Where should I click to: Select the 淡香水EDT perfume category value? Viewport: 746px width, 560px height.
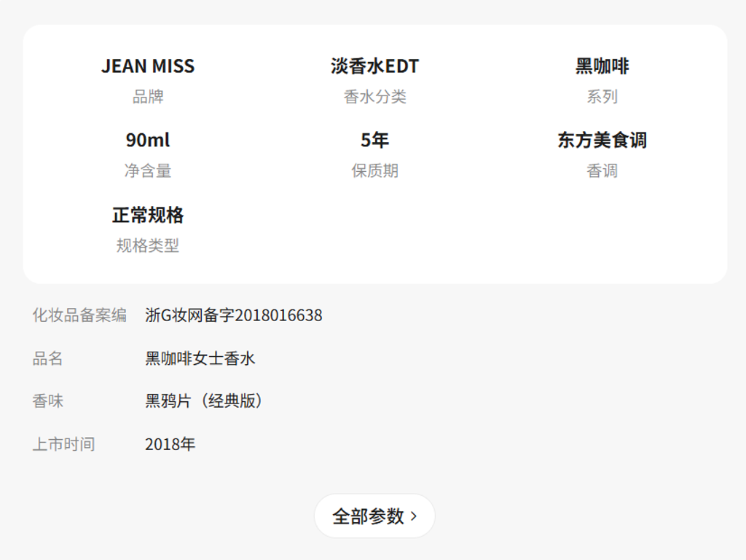374,66
